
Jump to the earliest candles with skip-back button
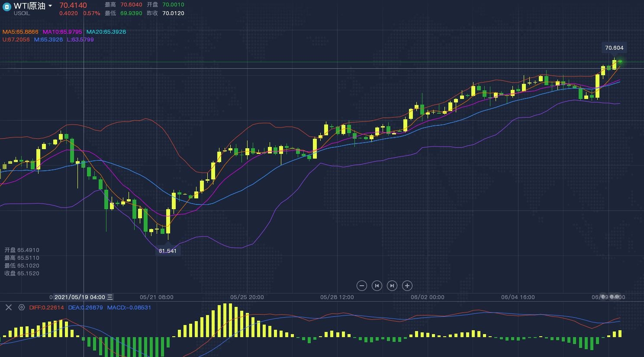(377, 286)
